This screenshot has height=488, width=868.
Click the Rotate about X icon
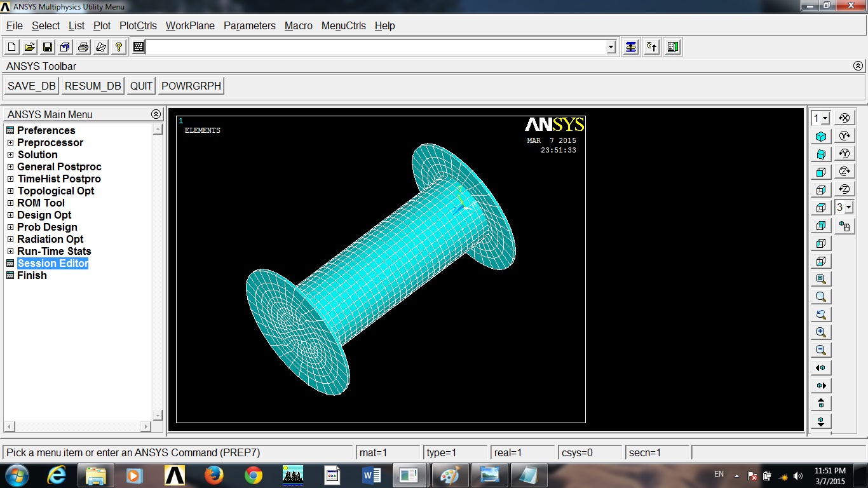(844, 118)
